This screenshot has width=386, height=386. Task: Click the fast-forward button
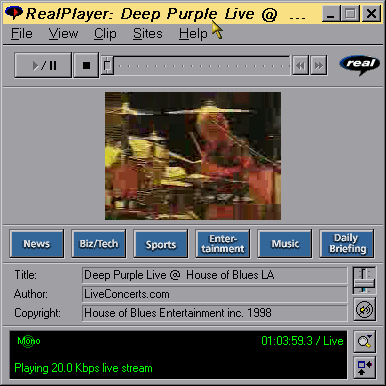318,65
